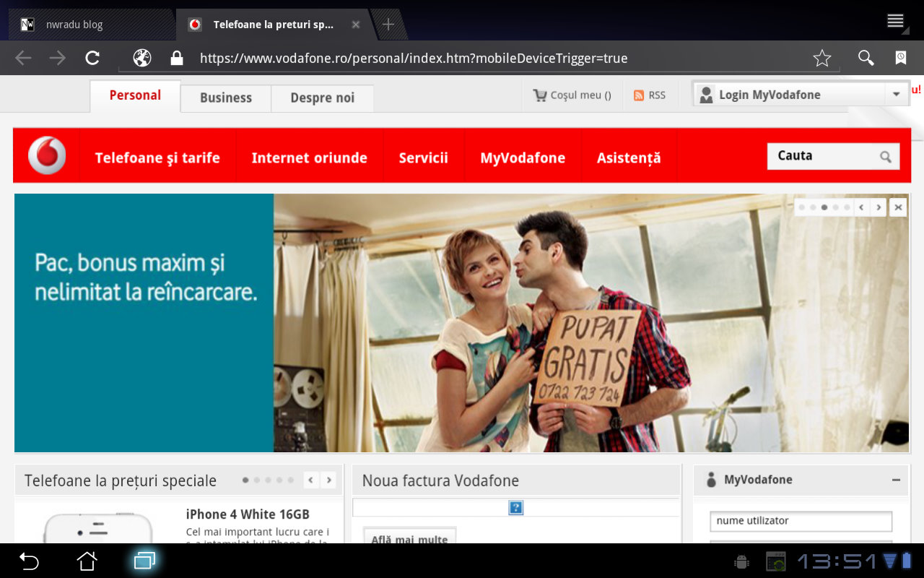Open browser search magnifier icon

866,59
